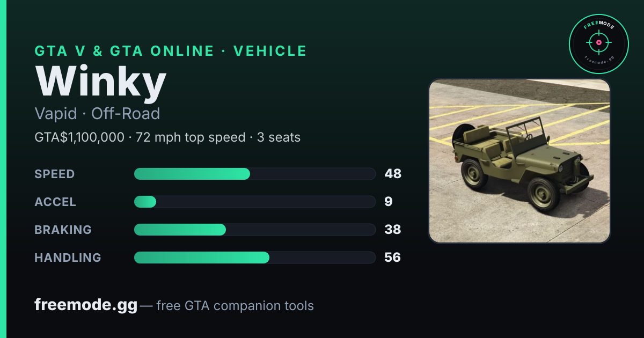This screenshot has height=338, width=644.
Task: Click the freemode.gg footer link
Action: 86,305
